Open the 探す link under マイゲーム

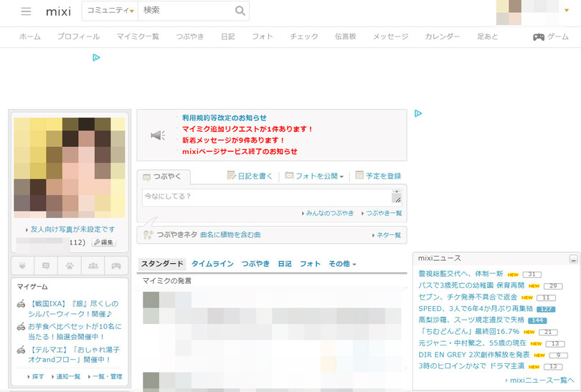coord(38,376)
